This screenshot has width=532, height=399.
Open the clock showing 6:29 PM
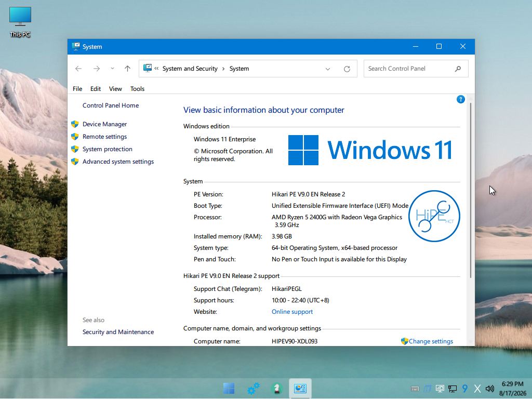click(x=513, y=389)
